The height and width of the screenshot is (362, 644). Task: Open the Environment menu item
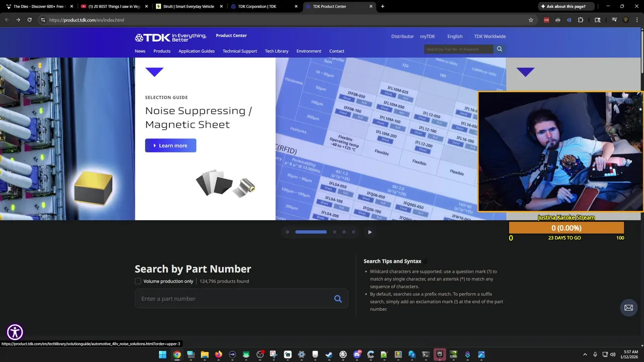(x=309, y=51)
